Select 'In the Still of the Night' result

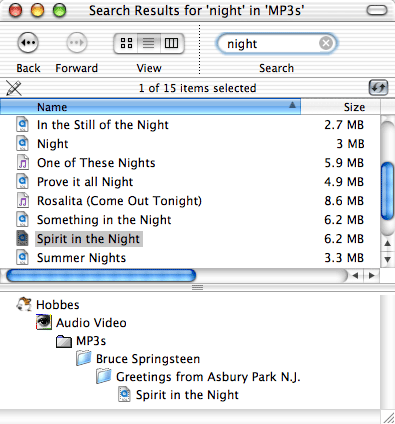pyautogui.click(x=103, y=125)
